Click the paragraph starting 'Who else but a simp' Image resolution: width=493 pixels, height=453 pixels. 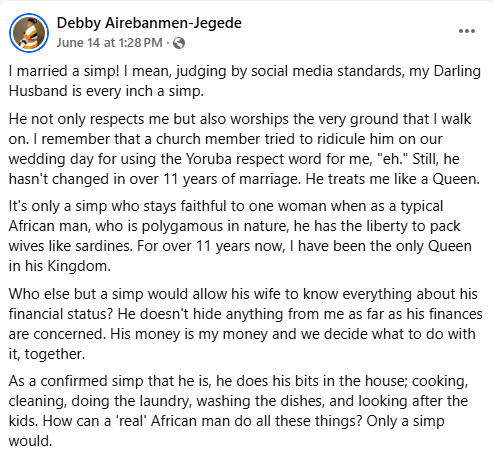(x=246, y=324)
